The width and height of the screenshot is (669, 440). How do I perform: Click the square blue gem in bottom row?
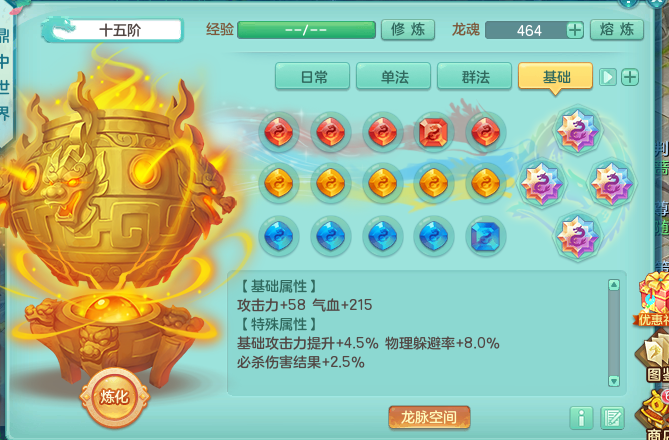point(485,236)
